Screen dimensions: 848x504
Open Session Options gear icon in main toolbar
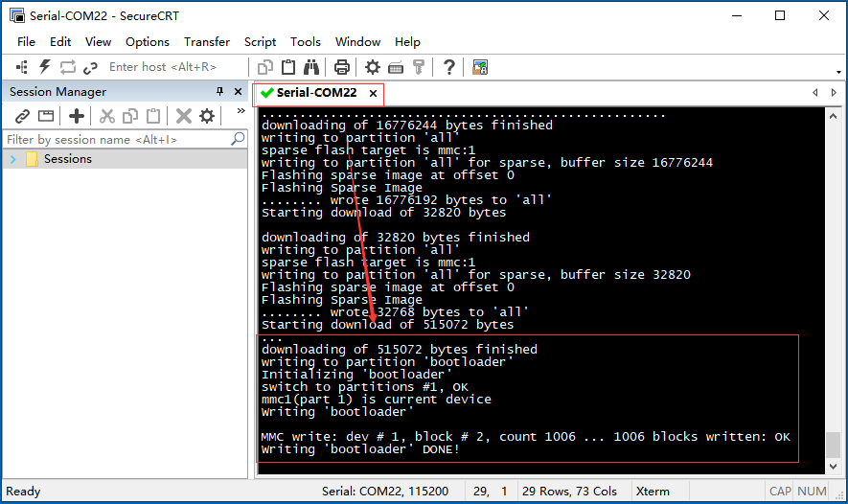[373, 67]
